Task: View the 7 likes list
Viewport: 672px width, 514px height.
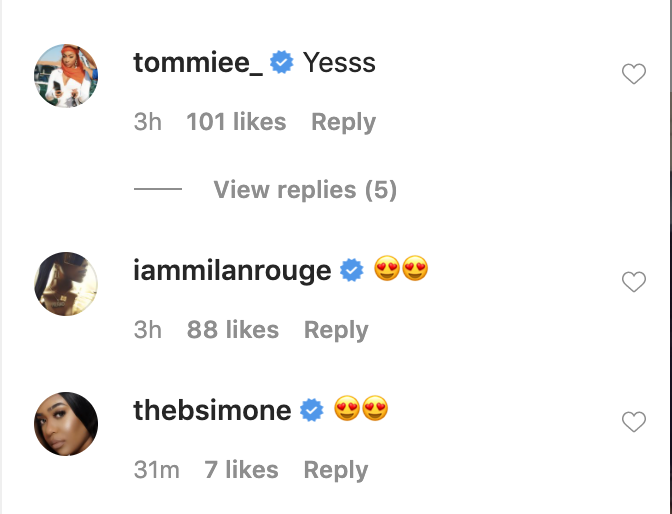Action: click(241, 470)
